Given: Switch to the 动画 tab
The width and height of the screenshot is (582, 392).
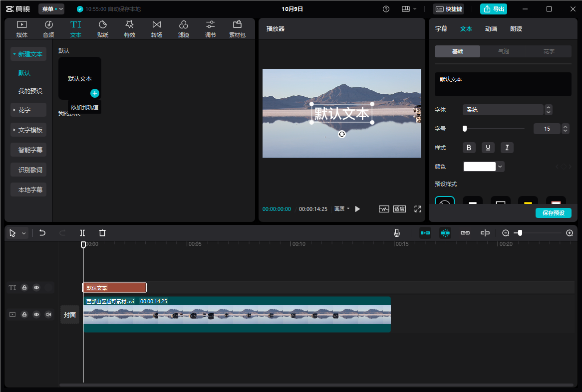Looking at the screenshot, I should 491,29.
